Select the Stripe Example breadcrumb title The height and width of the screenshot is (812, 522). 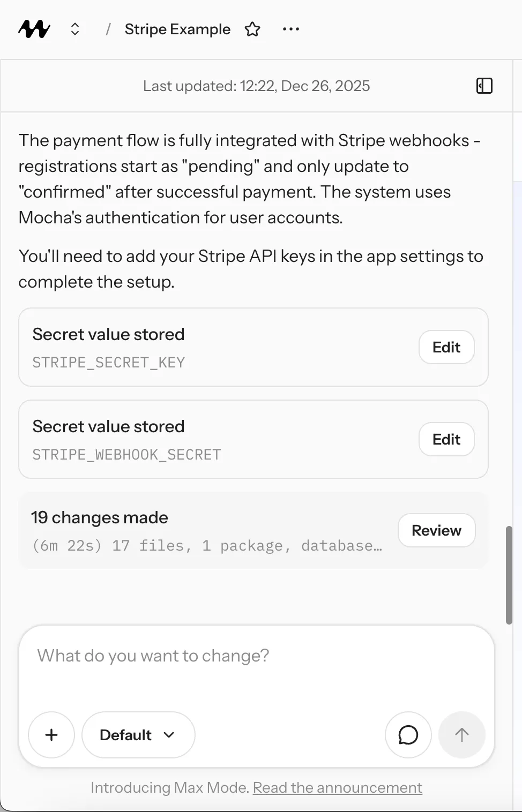coord(177,29)
